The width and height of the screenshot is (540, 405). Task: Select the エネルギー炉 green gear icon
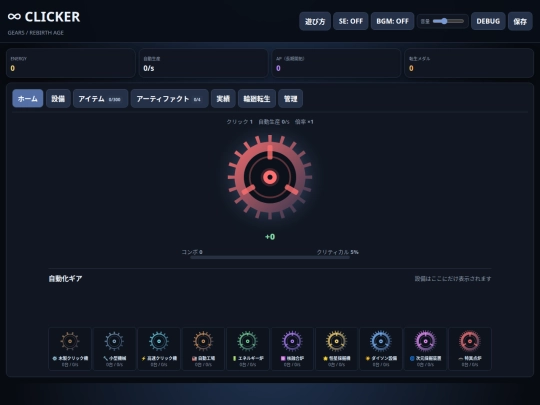click(248, 341)
